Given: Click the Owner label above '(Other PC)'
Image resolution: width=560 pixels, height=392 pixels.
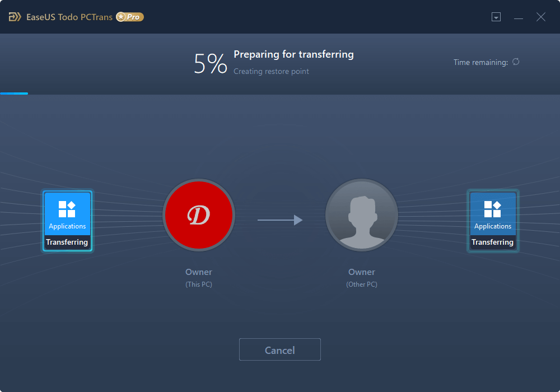Looking at the screenshot, I should pyautogui.click(x=362, y=272).
